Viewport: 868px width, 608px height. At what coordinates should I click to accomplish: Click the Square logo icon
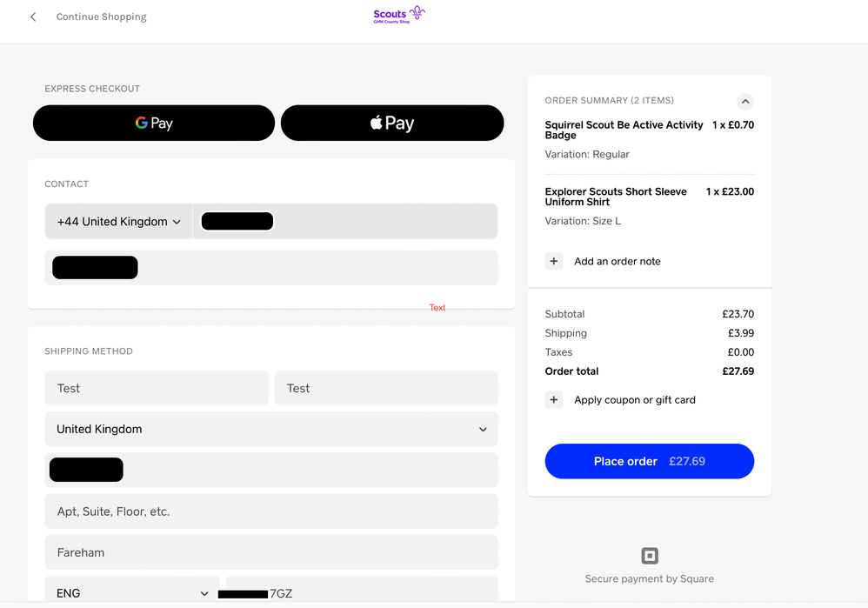[x=650, y=556]
